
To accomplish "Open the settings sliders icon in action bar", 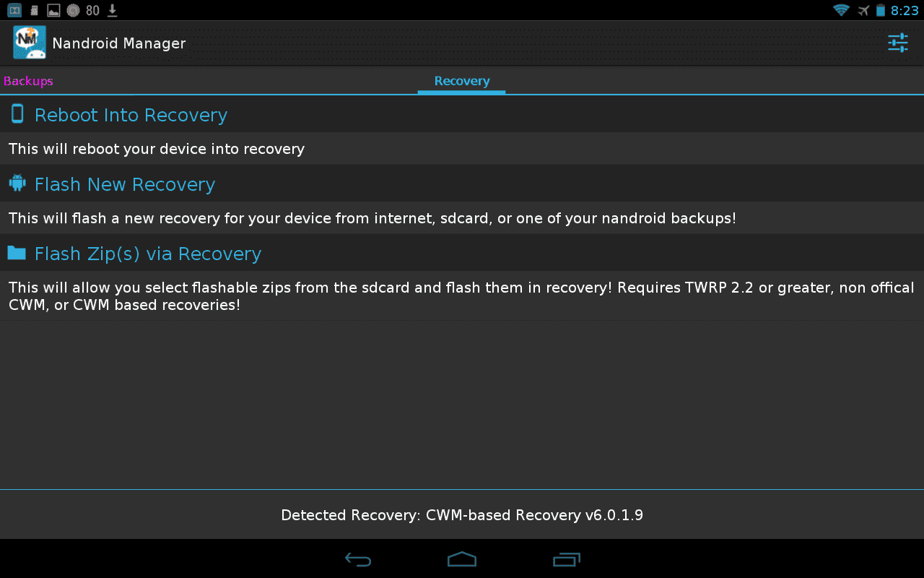I will tap(898, 43).
